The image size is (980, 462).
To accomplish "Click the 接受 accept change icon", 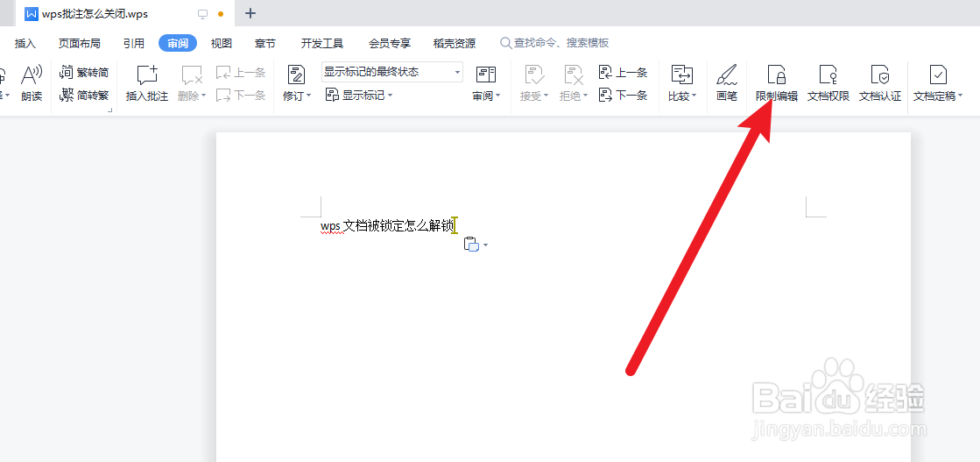I will [533, 75].
